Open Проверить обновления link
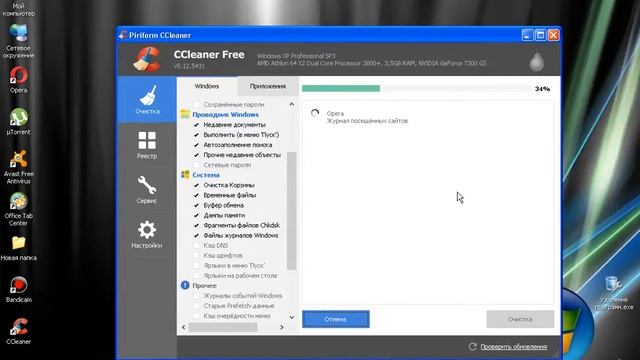The width and height of the screenshot is (640, 360). (513, 347)
